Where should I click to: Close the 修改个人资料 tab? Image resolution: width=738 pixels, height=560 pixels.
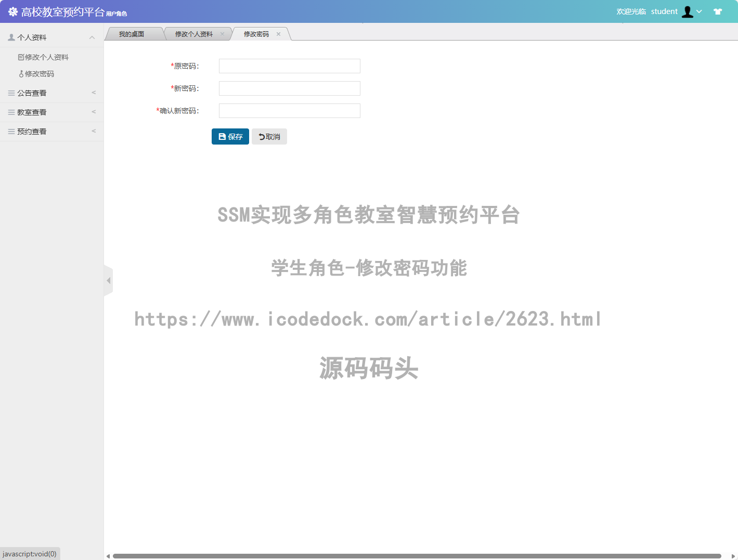click(222, 34)
